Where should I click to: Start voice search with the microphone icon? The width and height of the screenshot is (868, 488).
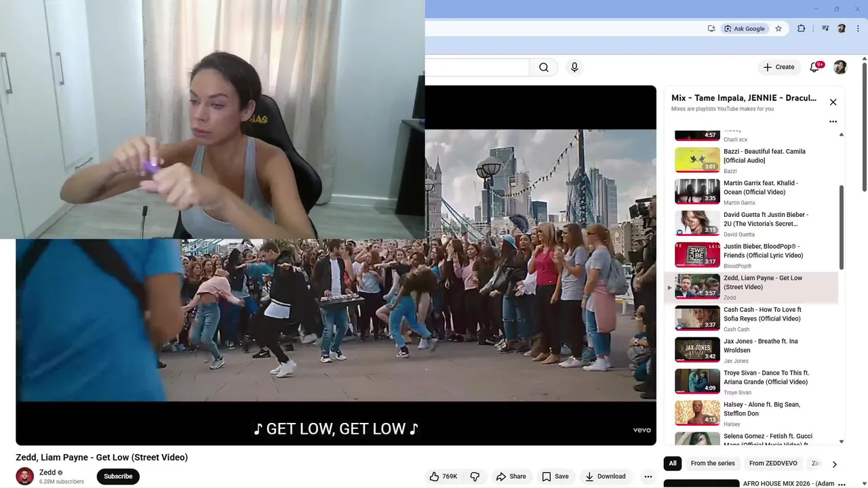pos(574,67)
